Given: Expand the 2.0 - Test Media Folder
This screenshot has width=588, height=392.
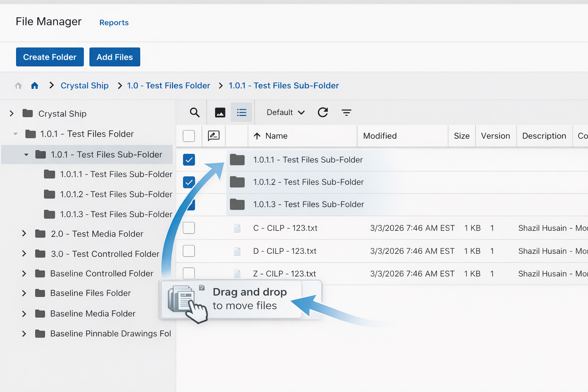Looking at the screenshot, I should tap(24, 234).
